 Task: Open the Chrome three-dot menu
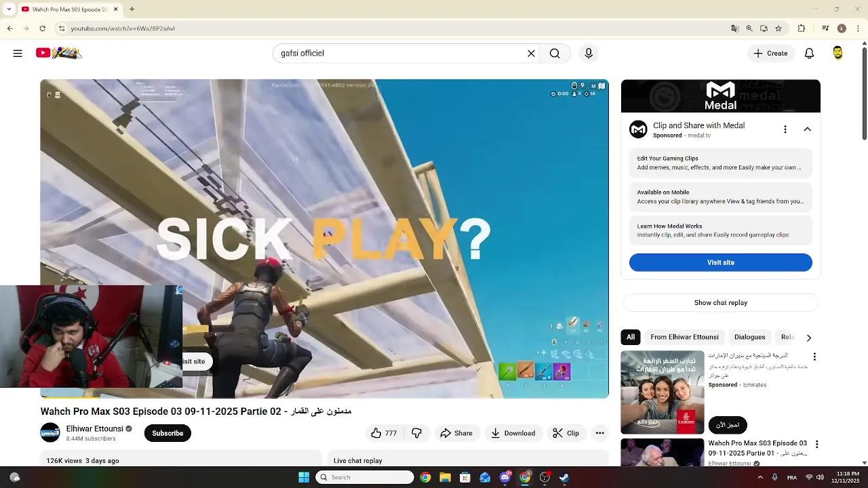tap(859, 28)
